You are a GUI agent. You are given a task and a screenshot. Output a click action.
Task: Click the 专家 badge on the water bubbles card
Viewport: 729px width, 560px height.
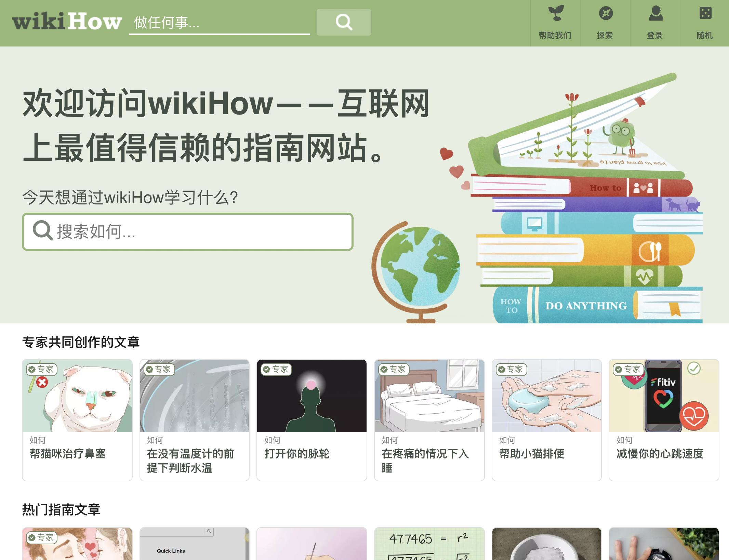pos(159,369)
